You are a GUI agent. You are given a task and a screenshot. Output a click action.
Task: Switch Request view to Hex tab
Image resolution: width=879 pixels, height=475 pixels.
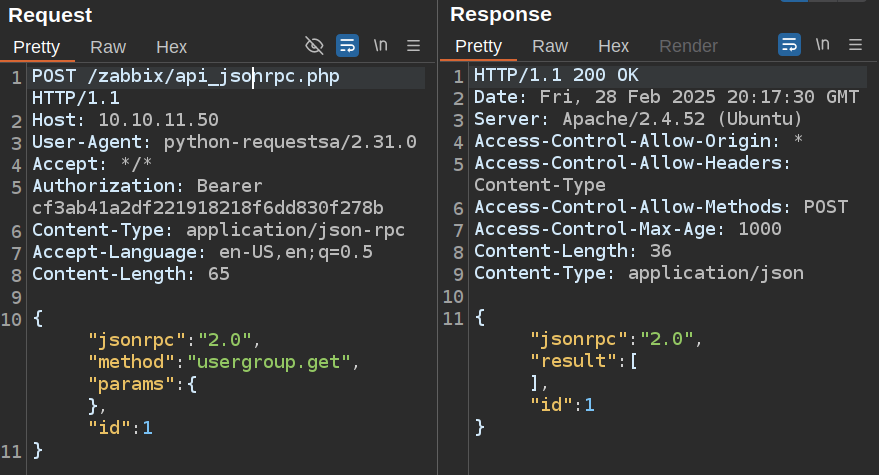point(171,47)
